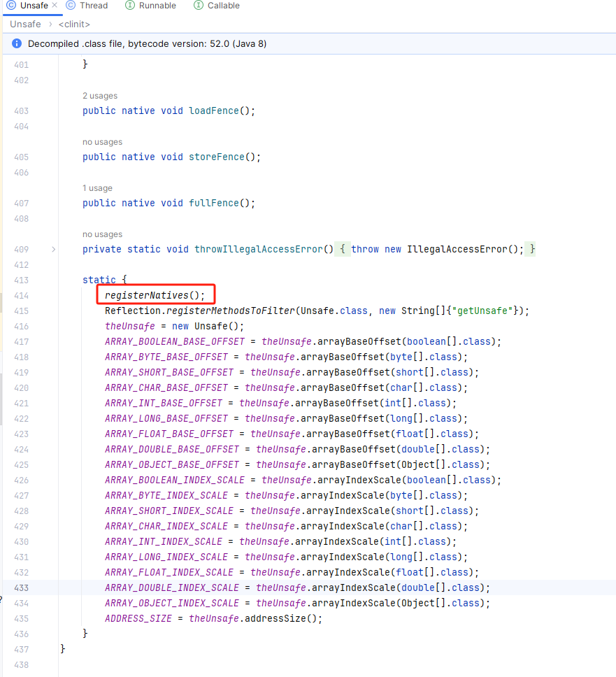
Task: Click the class icon on the Unsafe tab
Action: (x=10, y=6)
